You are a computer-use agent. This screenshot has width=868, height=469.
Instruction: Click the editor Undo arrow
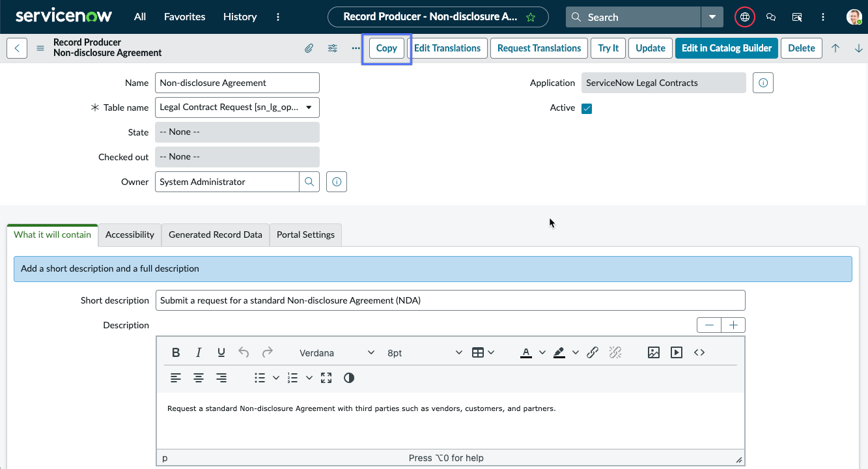(x=244, y=352)
